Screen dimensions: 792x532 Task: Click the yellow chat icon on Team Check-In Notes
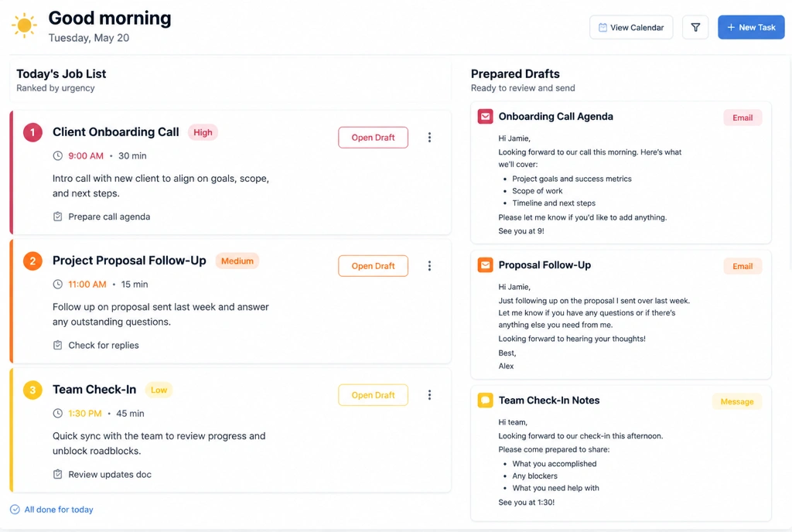point(485,401)
